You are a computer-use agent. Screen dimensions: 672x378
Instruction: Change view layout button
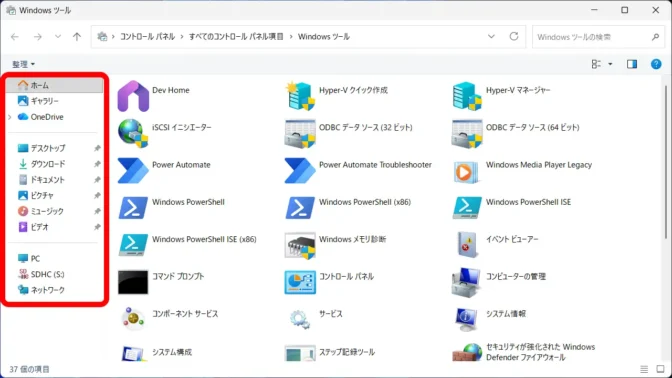click(596, 64)
